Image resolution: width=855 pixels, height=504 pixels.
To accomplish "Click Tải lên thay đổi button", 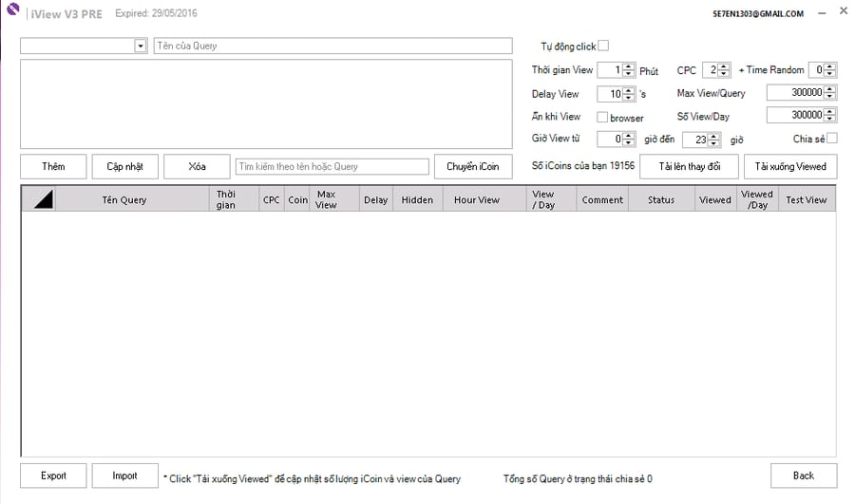I will [x=690, y=167].
